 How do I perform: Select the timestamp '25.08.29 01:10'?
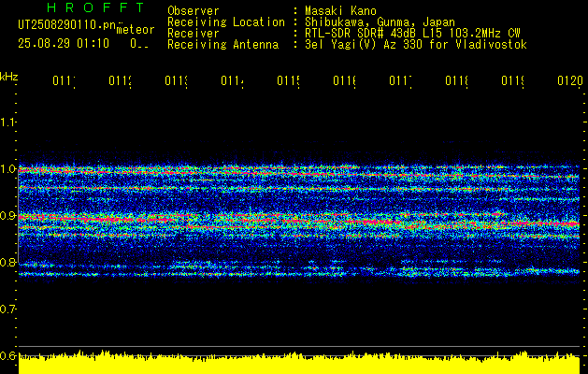click(x=64, y=44)
